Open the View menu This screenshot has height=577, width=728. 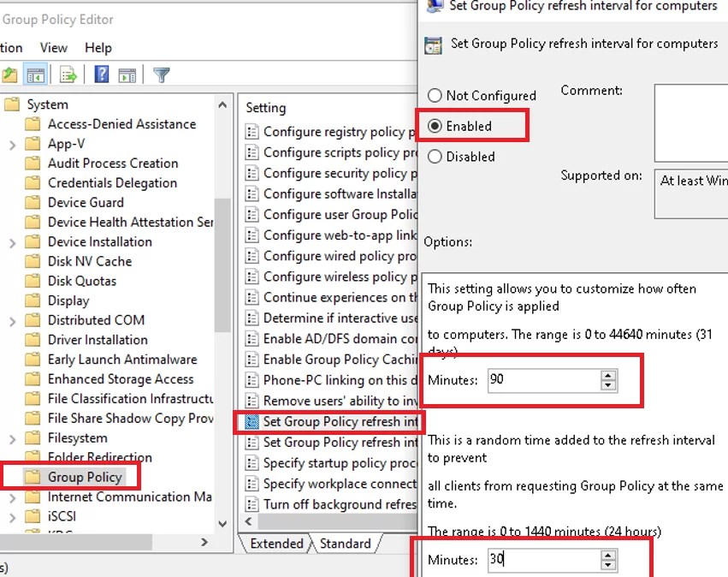(x=53, y=48)
